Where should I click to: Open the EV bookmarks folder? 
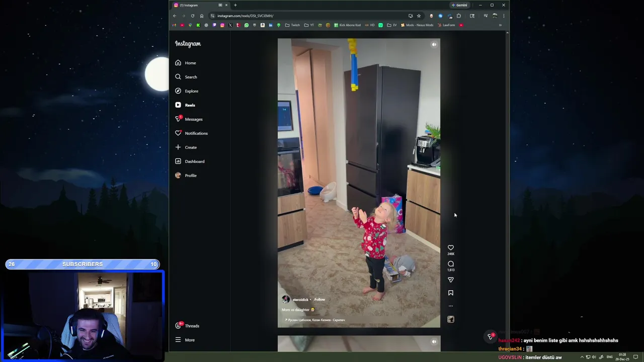click(x=391, y=25)
